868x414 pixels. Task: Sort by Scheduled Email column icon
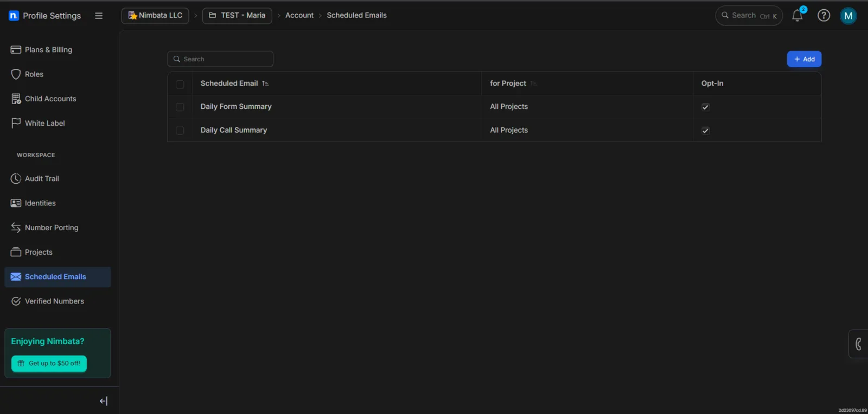[x=265, y=83]
